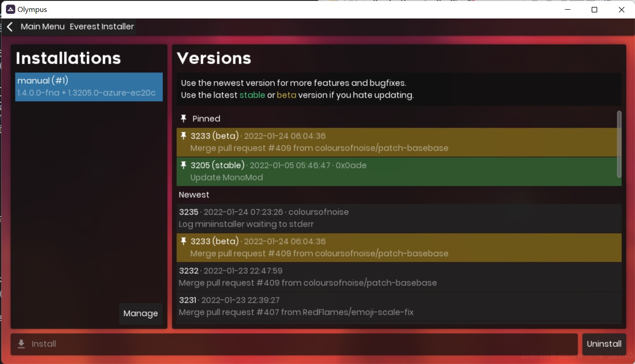Select the manual (#1) installation
This screenshot has height=364, width=635.
pos(89,87)
